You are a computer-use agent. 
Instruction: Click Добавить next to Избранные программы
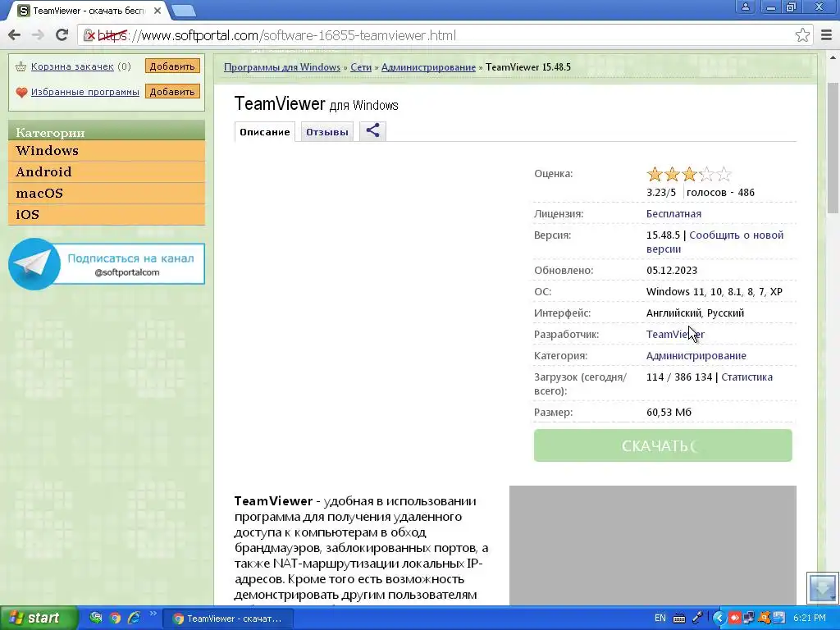tap(172, 92)
